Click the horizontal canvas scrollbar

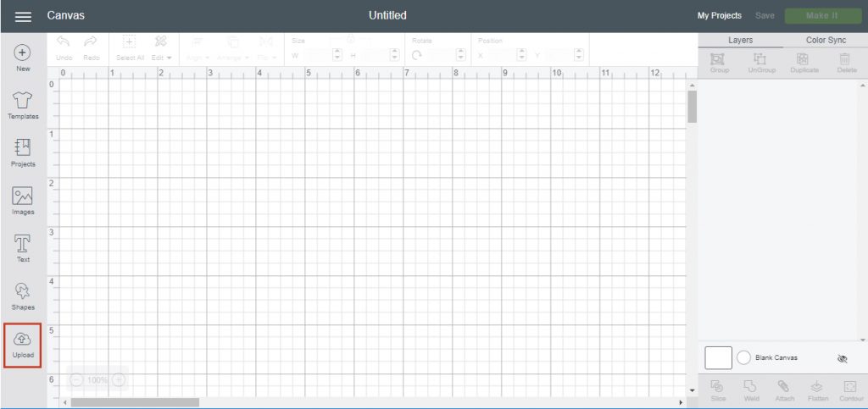[136, 402]
